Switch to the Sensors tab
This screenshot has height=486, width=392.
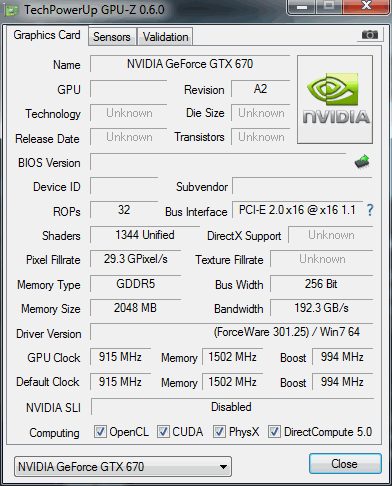point(112,37)
